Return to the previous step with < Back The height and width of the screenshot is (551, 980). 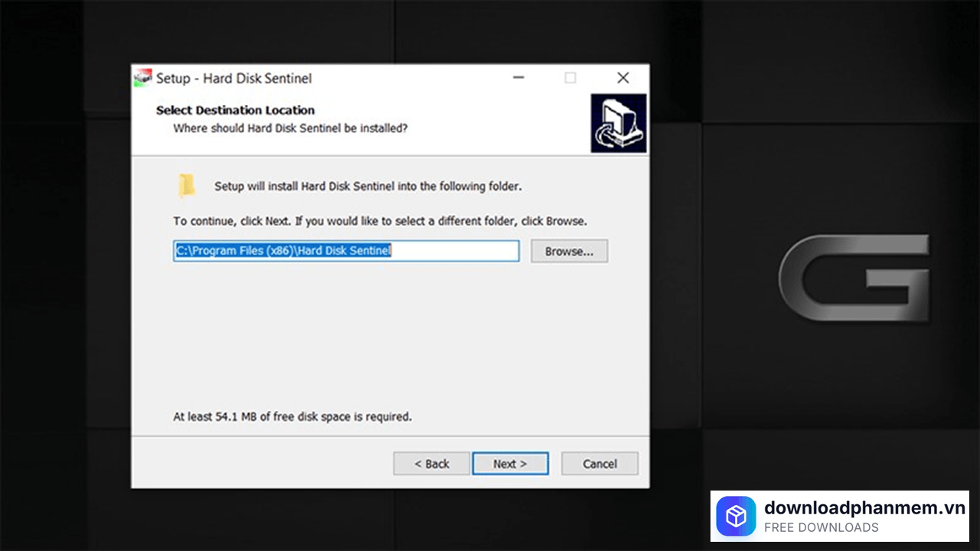(x=432, y=464)
